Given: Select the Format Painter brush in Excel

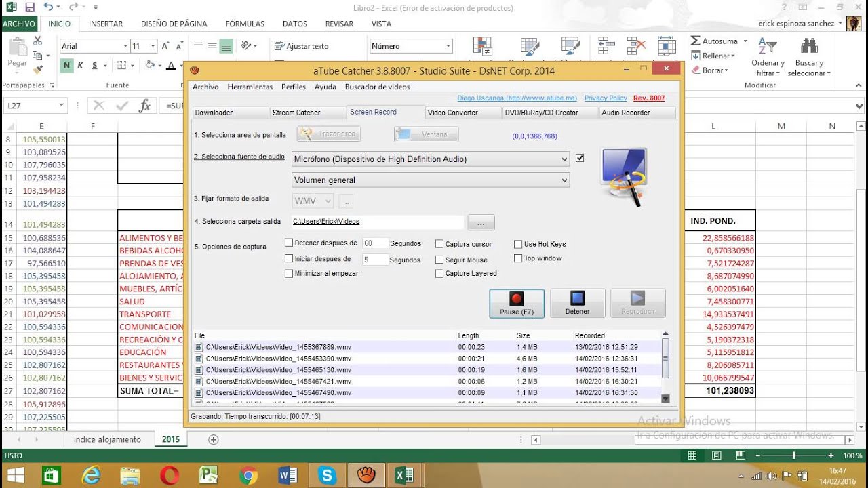Looking at the screenshot, I should [x=37, y=68].
